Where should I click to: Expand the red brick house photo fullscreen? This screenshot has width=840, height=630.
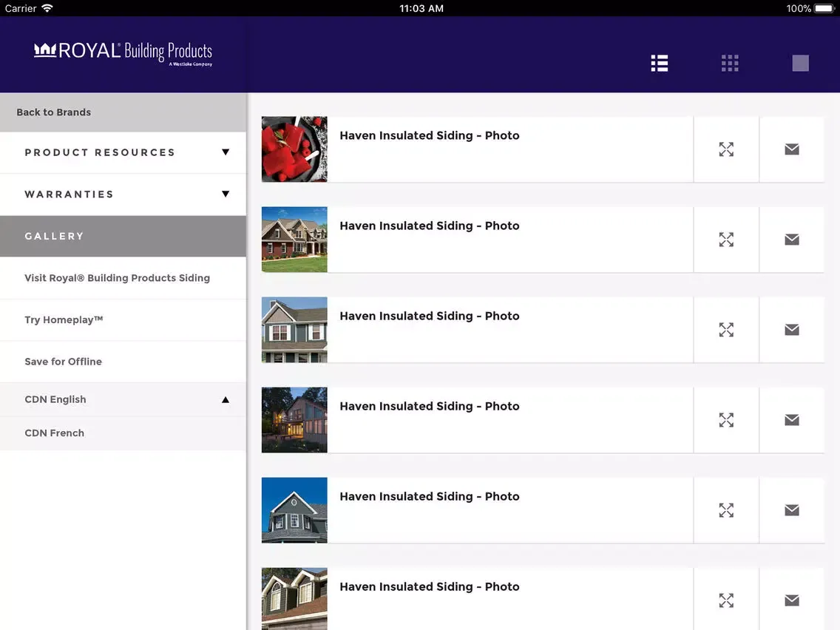[x=726, y=240]
